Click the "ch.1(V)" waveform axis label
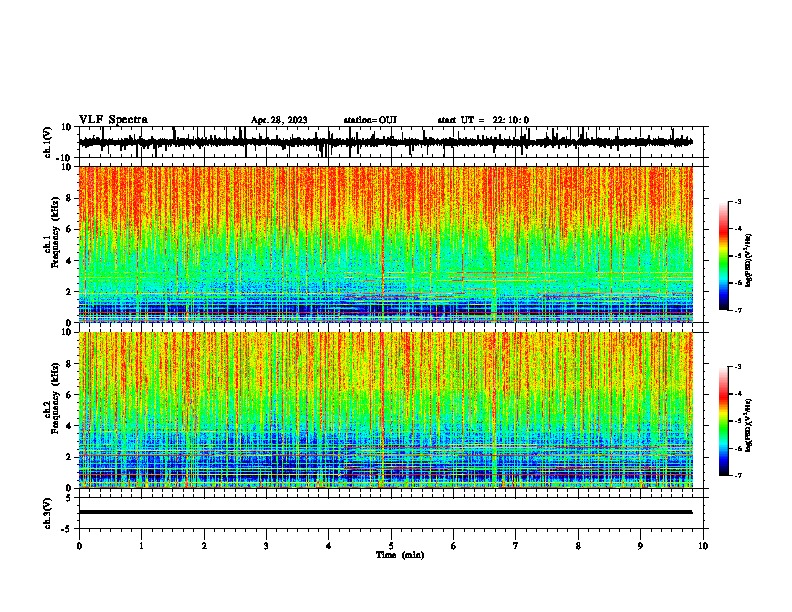Screen dimensions: 792x612 [48, 142]
